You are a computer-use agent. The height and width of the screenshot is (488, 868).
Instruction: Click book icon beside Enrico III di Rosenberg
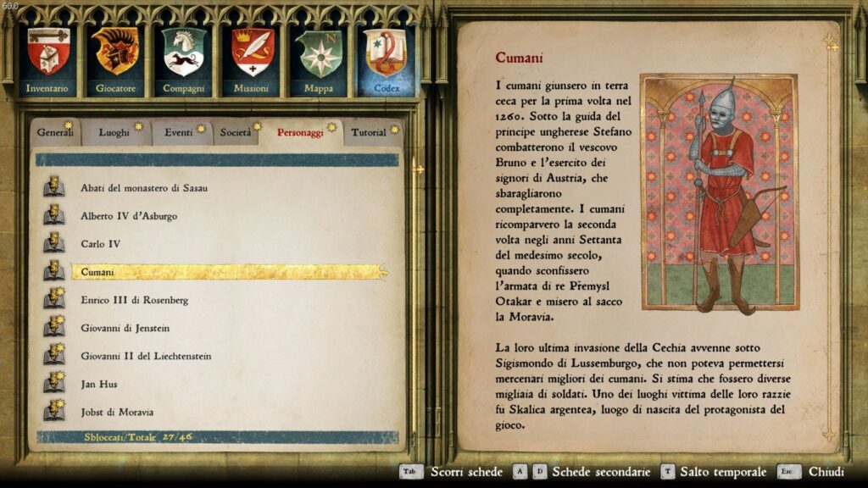pyautogui.click(x=54, y=299)
